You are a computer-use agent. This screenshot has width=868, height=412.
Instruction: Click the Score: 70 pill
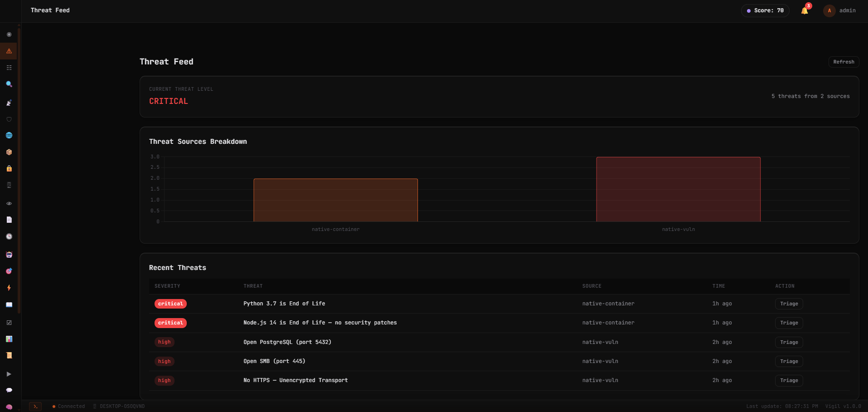765,10
